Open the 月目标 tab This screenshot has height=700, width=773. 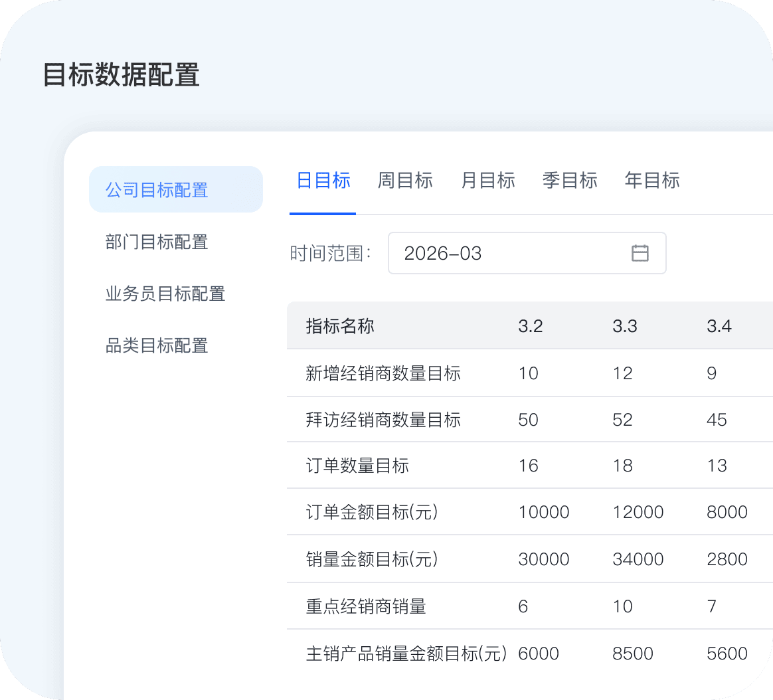(x=488, y=181)
